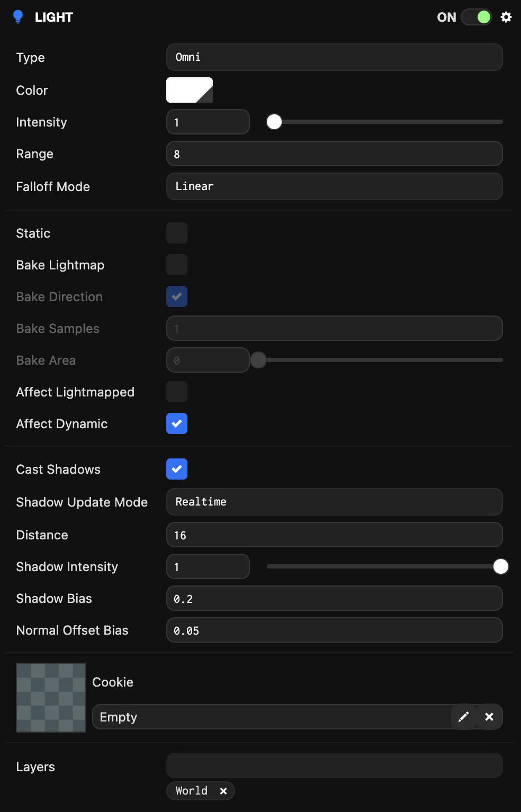Uncheck Cast Shadows
The height and width of the screenshot is (812, 521).
tap(177, 469)
